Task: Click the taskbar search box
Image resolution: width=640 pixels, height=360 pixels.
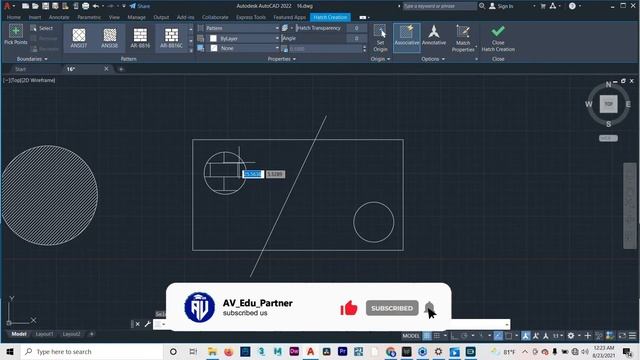Action: click(92, 351)
